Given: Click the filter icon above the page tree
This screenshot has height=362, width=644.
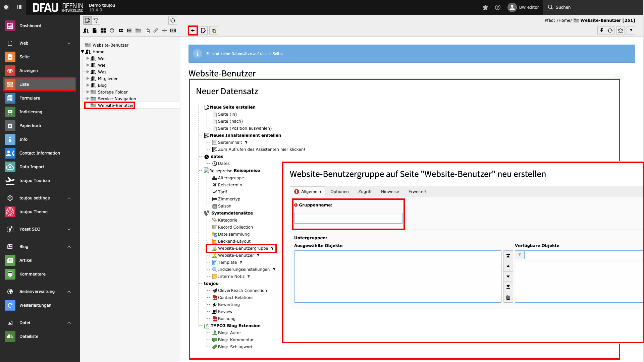Looking at the screenshot, I should 96,20.
